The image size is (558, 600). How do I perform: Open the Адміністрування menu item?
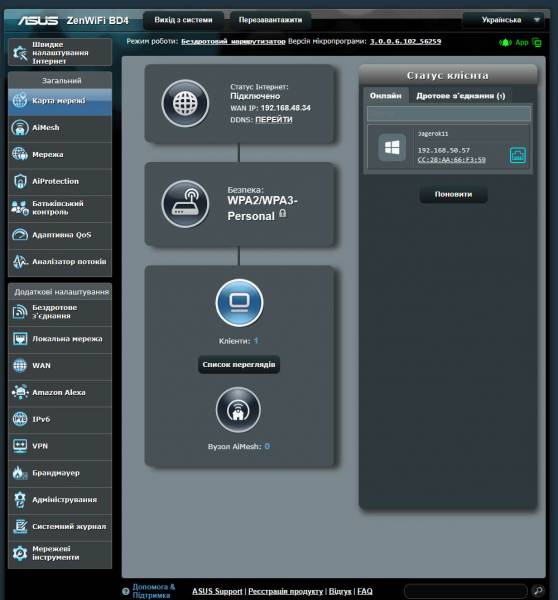click(x=60, y=500)
